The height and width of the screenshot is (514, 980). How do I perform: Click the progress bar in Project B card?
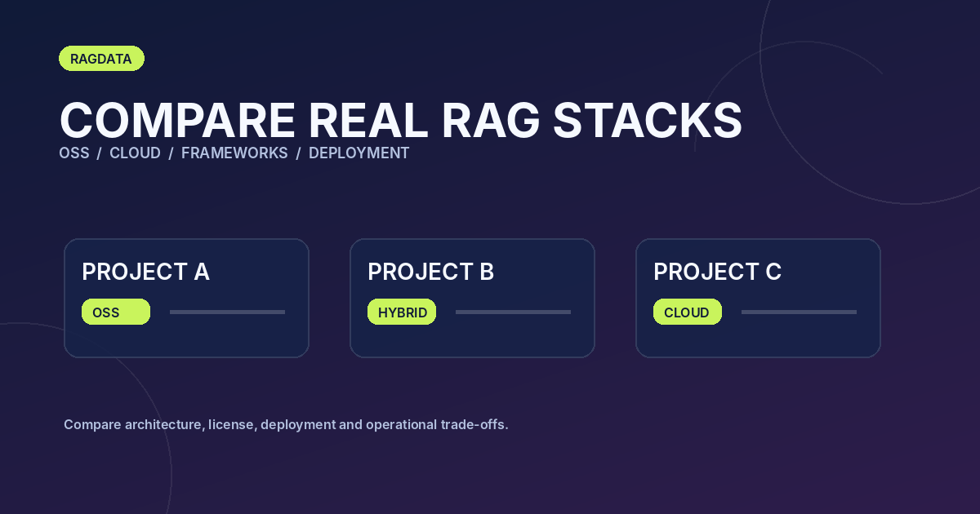pos(513,312)
